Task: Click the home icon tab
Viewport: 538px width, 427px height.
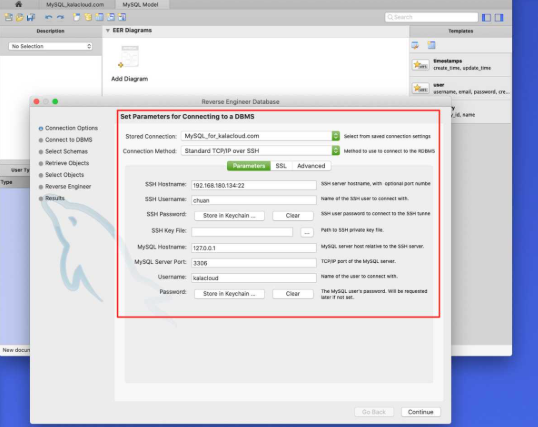Action: click(x=18, y=4)
